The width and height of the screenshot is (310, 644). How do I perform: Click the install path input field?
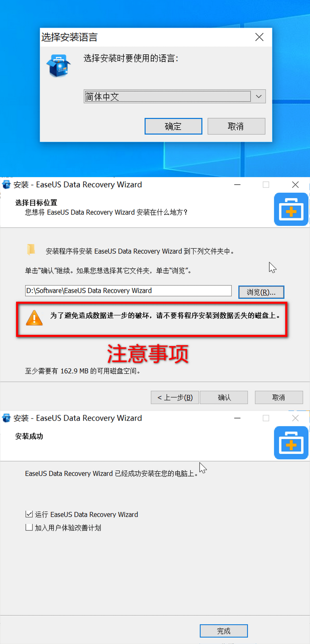coord(128,291)
